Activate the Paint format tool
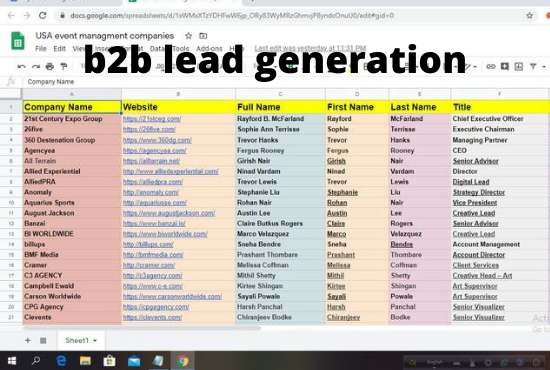 coord(63,66)
